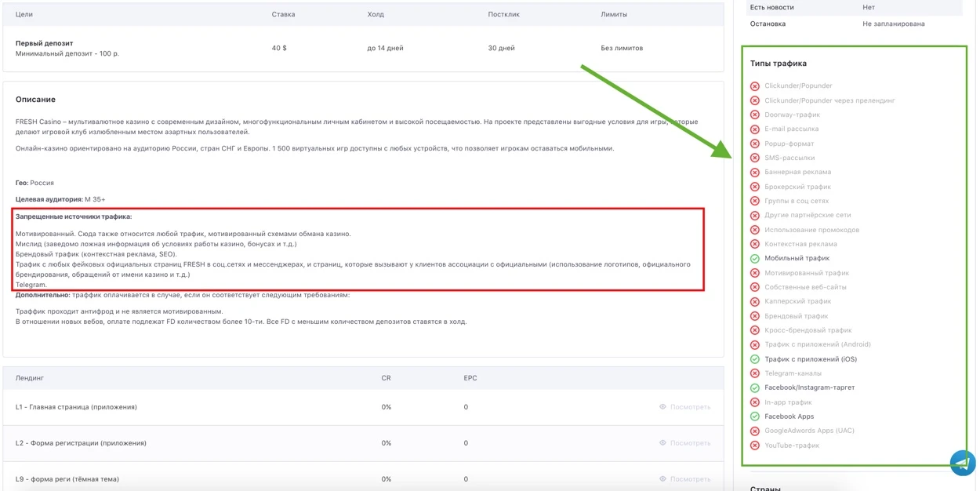
Task: View the L2 registration form landing
Action: point(685,443)
